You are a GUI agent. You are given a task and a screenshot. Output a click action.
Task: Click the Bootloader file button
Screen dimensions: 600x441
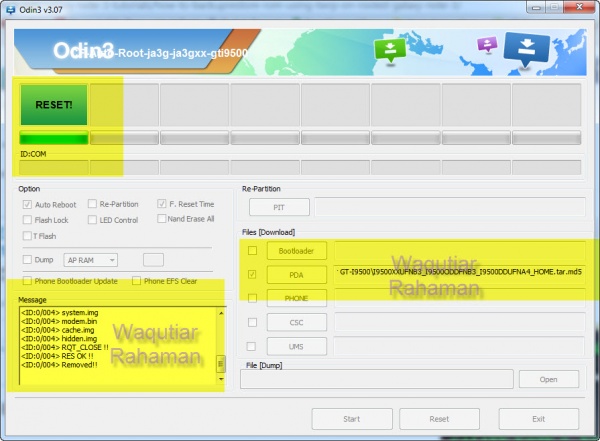[x=297, y=251]
